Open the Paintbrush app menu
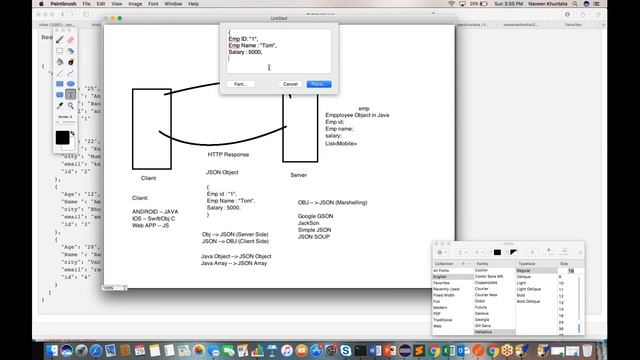This screenshot has height=360, width=640. pos(63,4)
